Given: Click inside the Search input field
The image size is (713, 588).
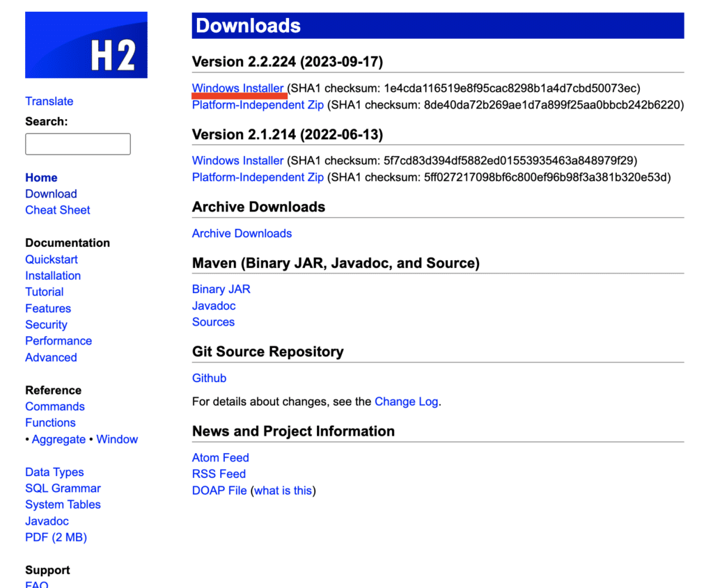Looking at the screenshot, I should coord(77,144).
